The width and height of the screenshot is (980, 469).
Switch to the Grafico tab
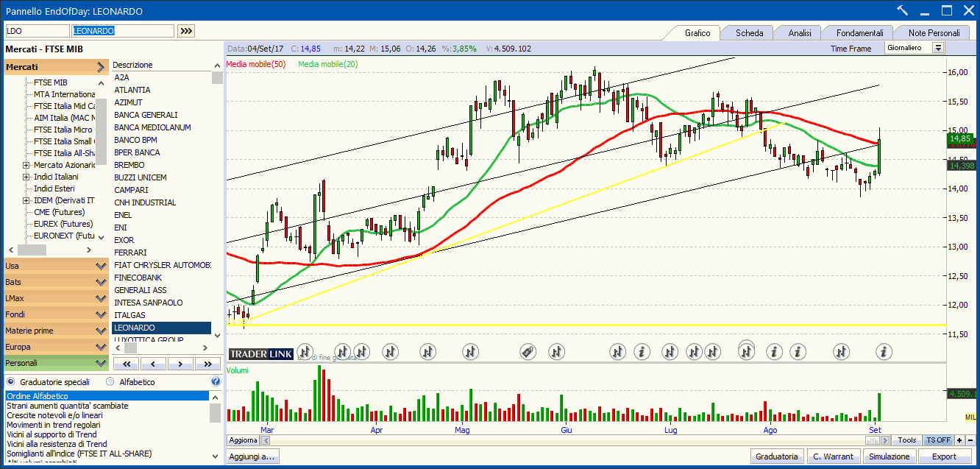(x=697, y=33)
